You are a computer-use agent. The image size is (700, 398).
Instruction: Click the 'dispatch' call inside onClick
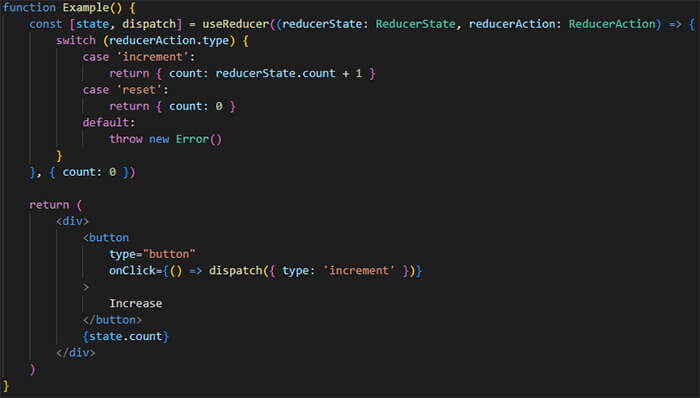coord(235,270)
